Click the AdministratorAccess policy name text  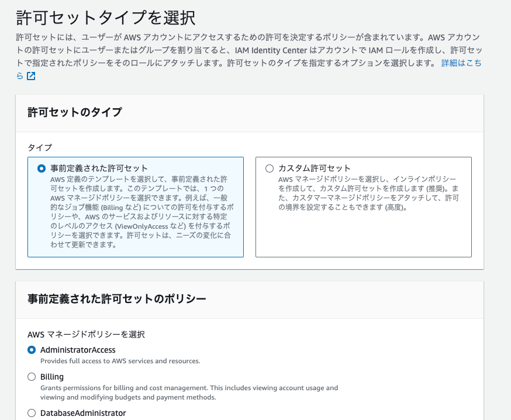click(x=78, y=350)
